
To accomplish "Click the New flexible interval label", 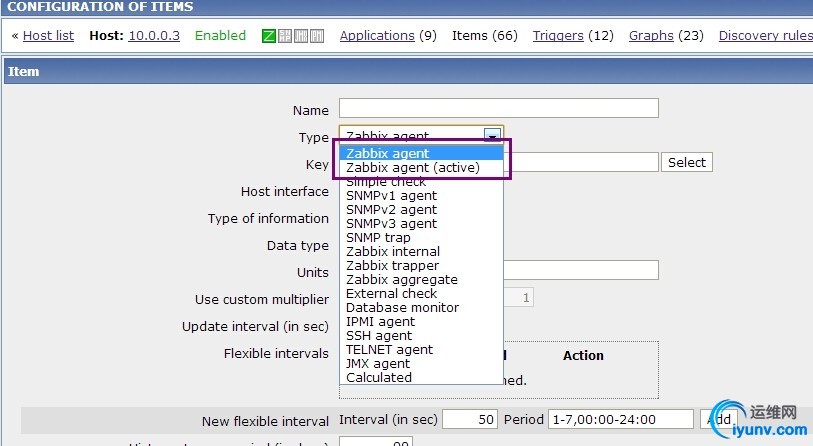I will pos(265,422).
